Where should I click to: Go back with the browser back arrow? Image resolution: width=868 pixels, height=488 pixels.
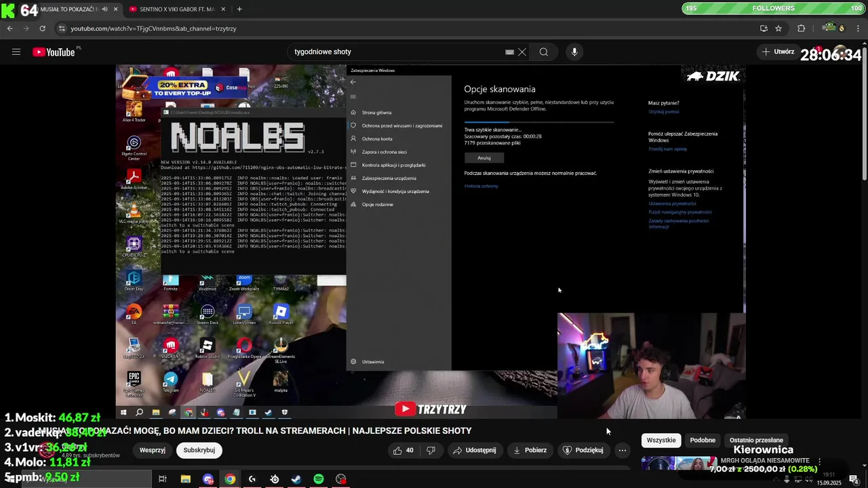click(9, 28)
